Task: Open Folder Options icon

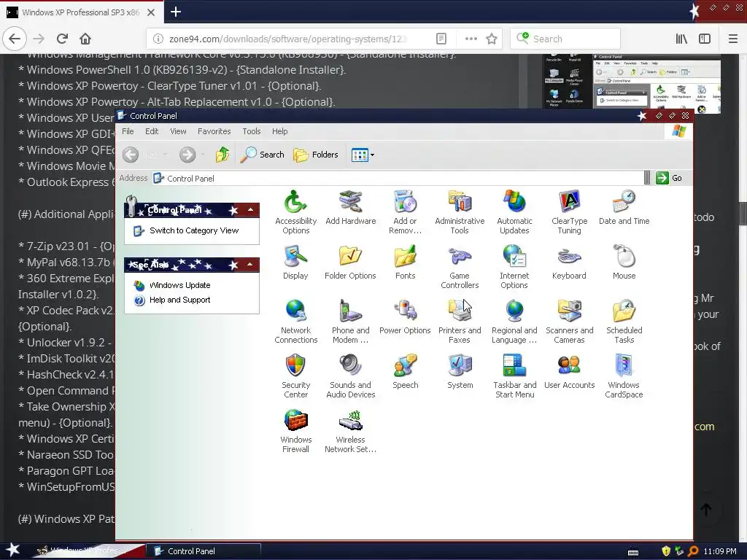Action: 350,262
